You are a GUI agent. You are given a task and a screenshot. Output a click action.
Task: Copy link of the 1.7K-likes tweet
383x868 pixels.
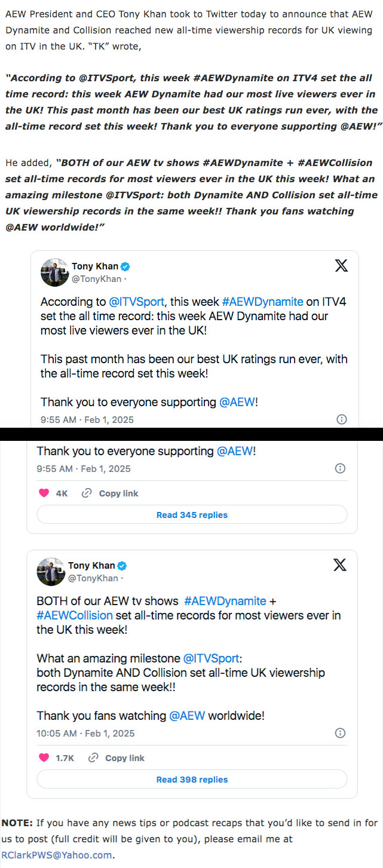(117, 758)
